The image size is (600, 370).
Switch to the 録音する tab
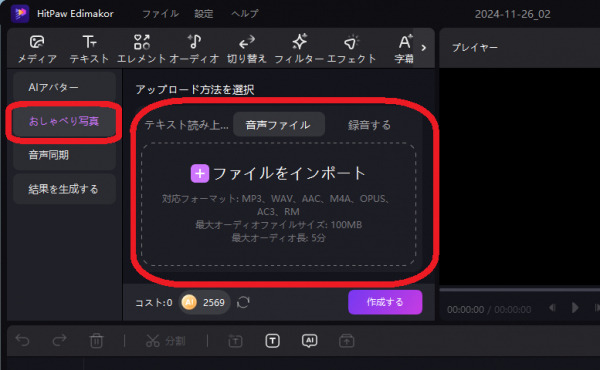370,125
